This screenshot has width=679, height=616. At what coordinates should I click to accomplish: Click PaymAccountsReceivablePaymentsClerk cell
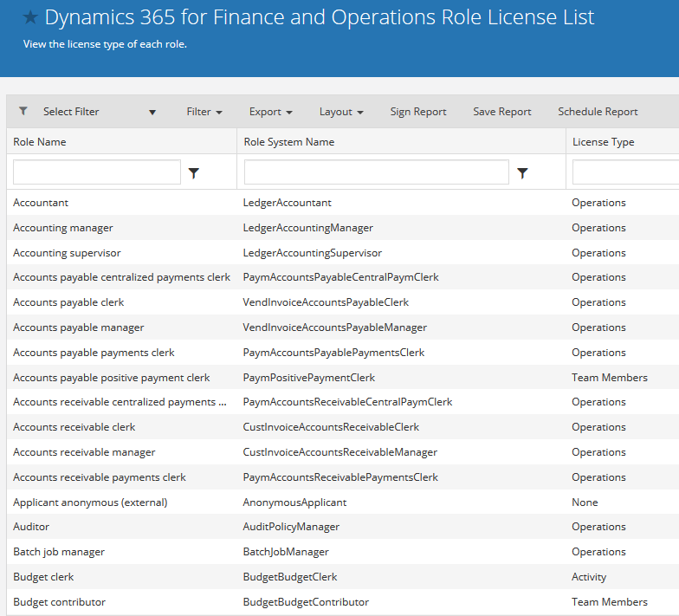tap(340, 477)
